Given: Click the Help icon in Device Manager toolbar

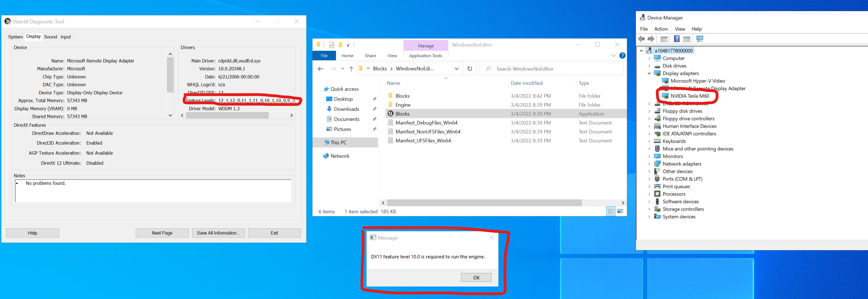Looking at the screenshot, I should click(x=676, y=39).
